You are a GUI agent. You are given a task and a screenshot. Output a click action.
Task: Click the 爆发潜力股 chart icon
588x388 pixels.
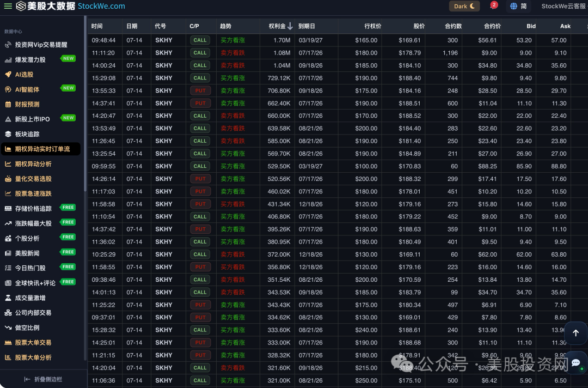(x=8, y=59)
